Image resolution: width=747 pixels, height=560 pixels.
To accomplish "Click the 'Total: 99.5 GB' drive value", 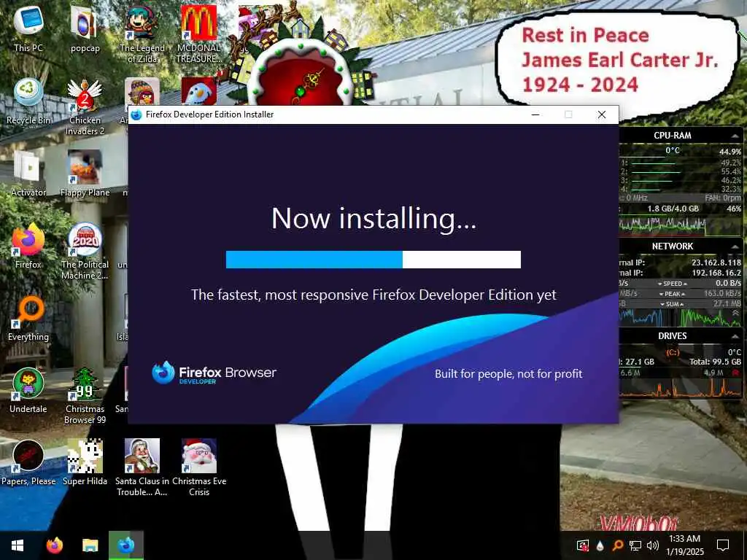I will coord(715,362).
